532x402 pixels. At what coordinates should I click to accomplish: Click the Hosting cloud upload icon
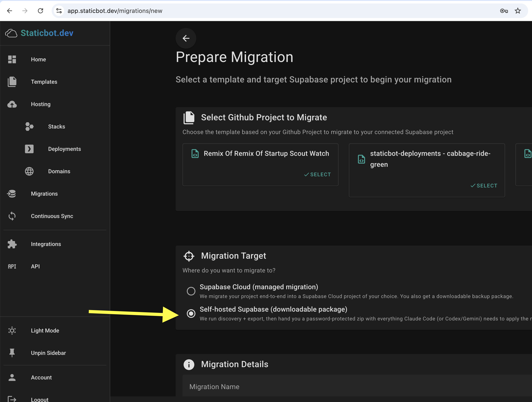[x=12, y=104]
